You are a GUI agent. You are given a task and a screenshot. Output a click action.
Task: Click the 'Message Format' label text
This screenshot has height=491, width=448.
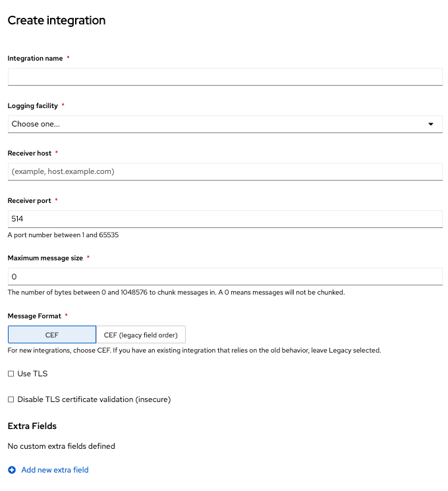33,316
